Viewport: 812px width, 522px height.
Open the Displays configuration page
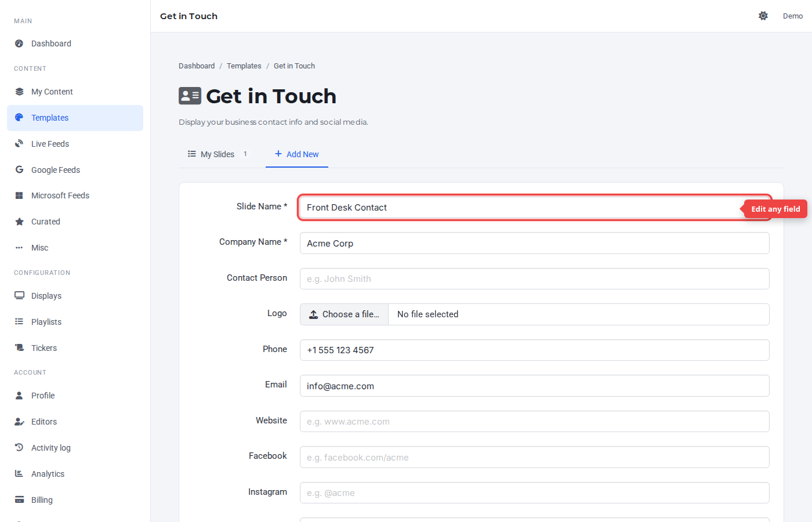pyautogui.click(x=75, y=296)
